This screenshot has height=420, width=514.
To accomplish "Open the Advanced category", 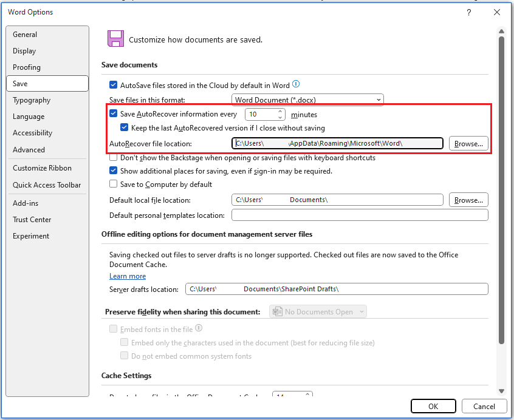I will (x=47, y=149).
